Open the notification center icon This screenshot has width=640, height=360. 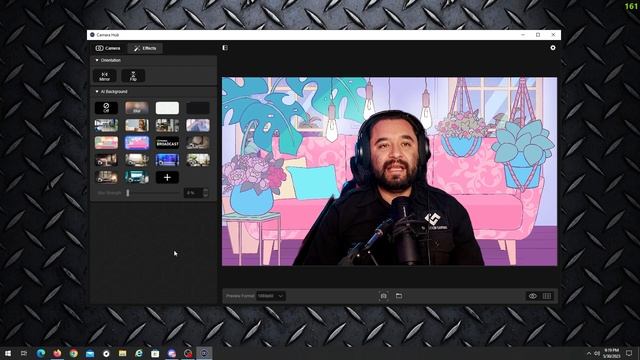629,353
